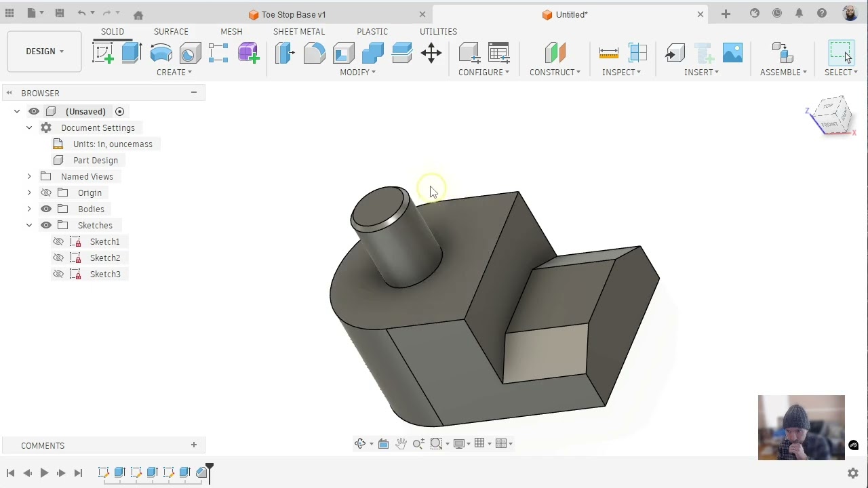
Task: Collapse the Document Settings node
Action: coord(29,127)
